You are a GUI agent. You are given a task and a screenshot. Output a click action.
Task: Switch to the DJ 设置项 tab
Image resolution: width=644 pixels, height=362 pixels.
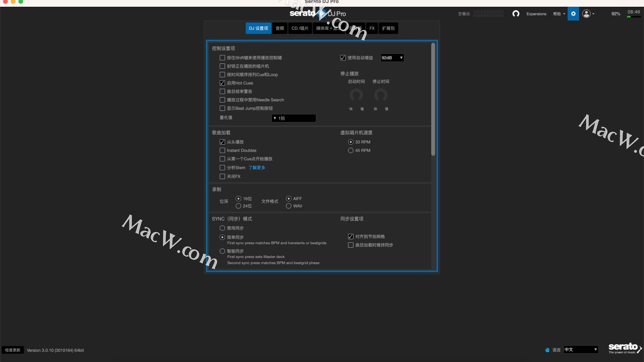(258, 28)
